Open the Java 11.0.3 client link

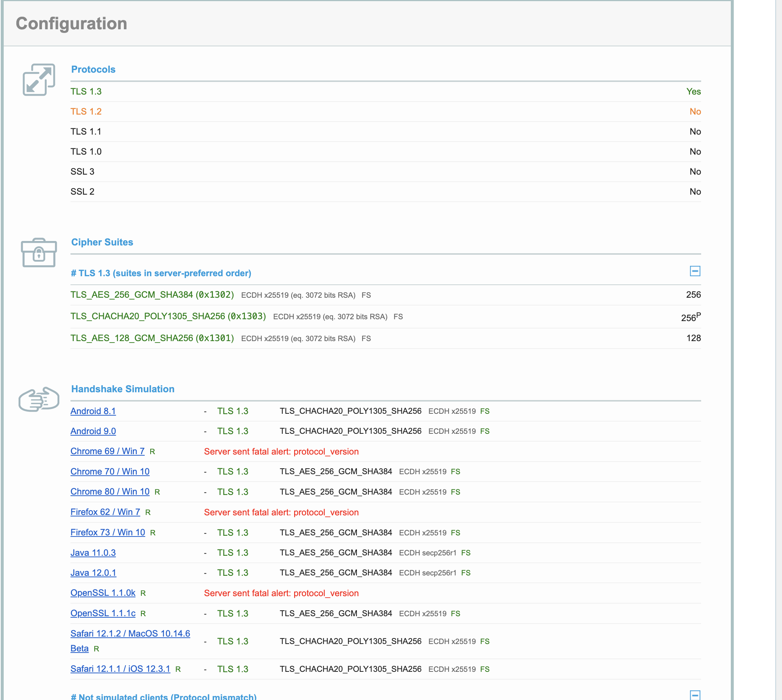tap(93, 553)
